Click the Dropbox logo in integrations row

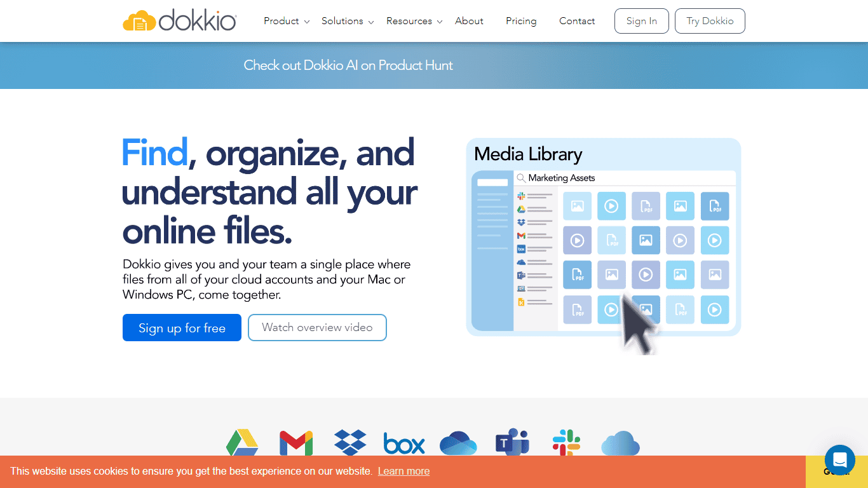click(350, 442)
